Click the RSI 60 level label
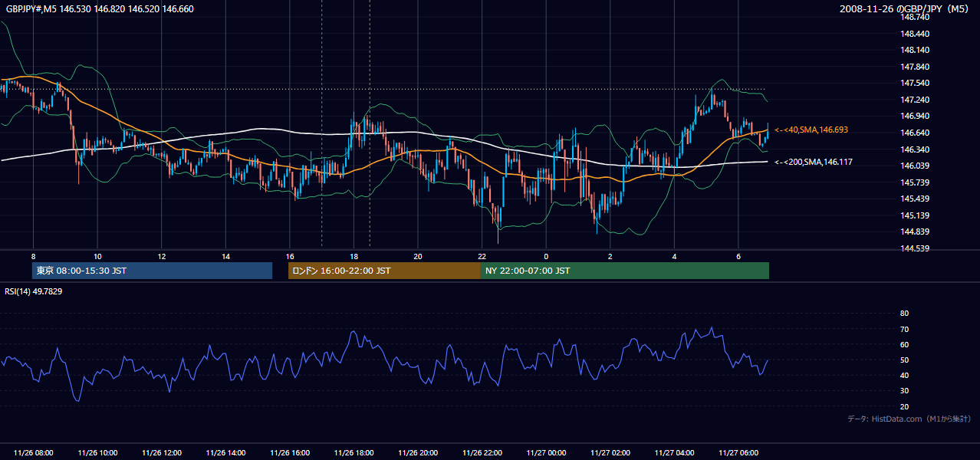The image size is (980, 460). (904, 344)
